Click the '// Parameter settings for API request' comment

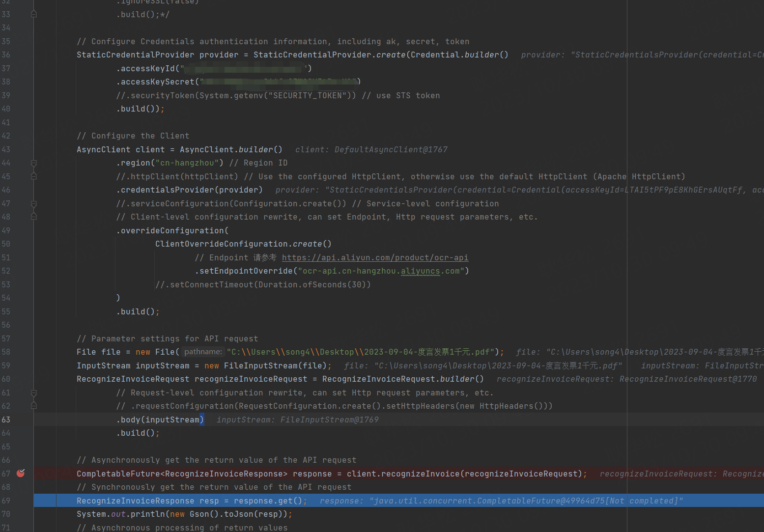pos(168,338)
